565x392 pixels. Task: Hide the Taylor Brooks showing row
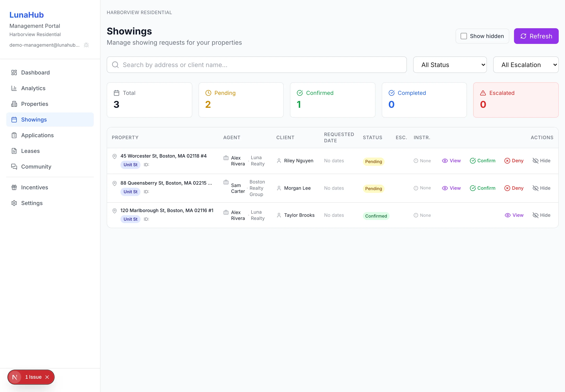click(541, 215)
